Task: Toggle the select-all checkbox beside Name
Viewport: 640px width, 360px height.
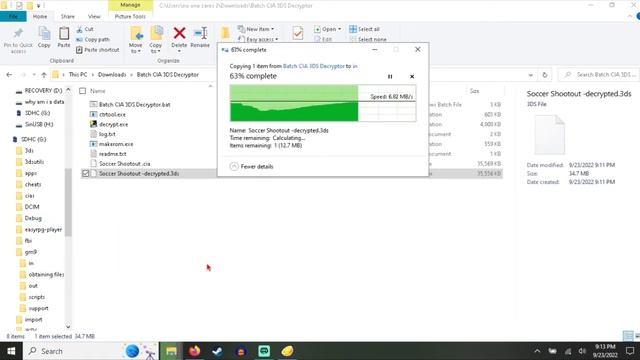Action: tap(83, 91)
